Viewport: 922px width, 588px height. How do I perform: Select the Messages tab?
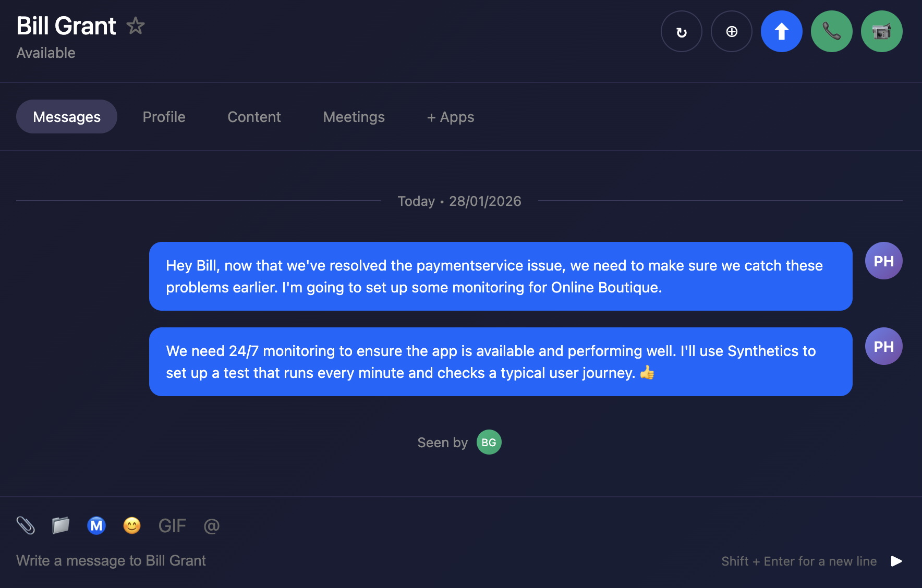(x=67, y=117)
